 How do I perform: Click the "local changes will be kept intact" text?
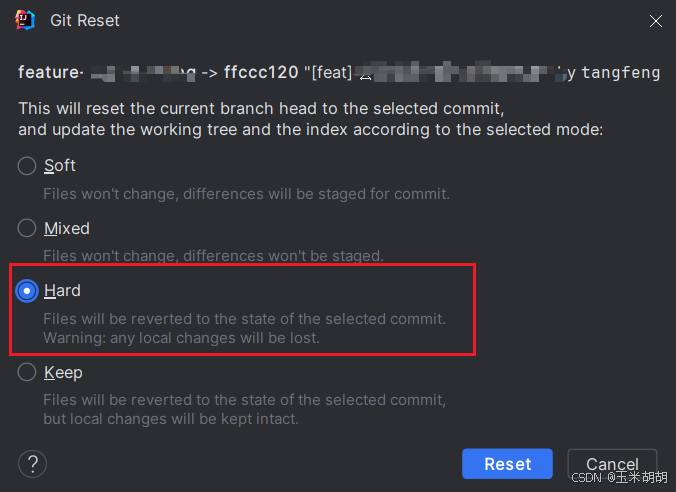(171, 419)
